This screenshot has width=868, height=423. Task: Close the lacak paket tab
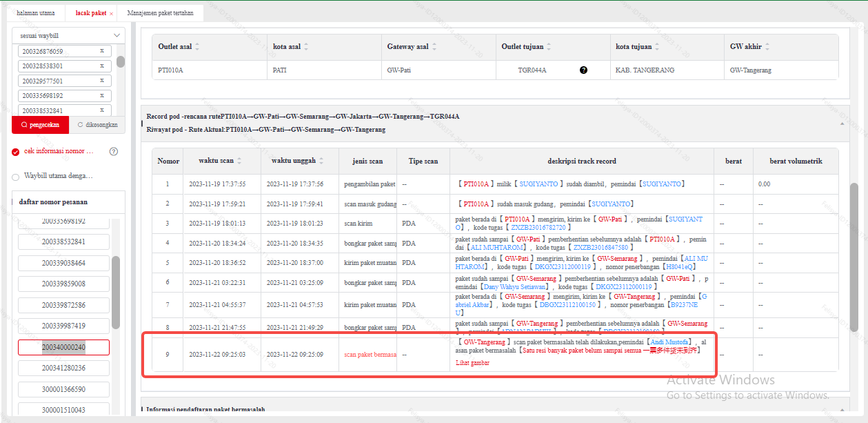pos(111,14)
